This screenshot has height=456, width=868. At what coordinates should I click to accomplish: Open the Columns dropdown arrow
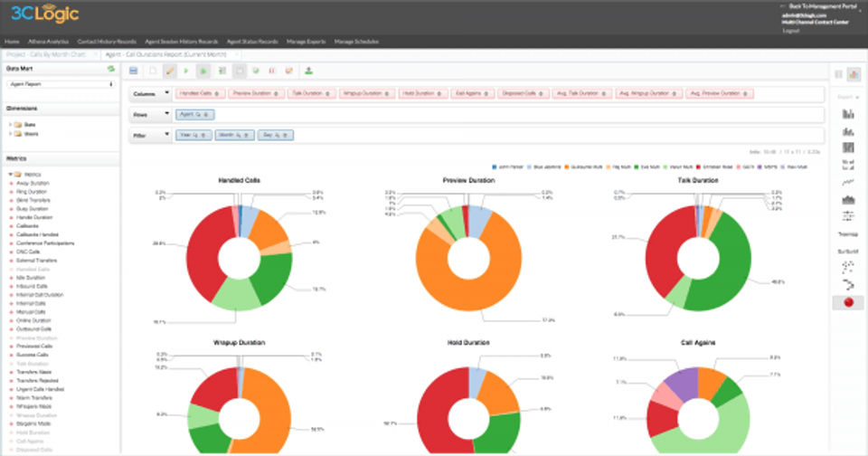click(x=166, y=93)
